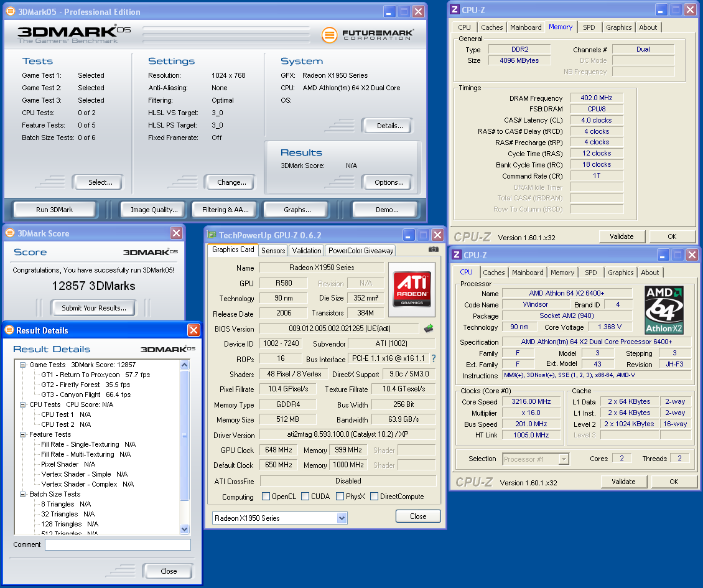This screenshot has width=703, height=588.
Task: Toggle the DirectCompute checkbox
Action: click(x=375, y=496)
